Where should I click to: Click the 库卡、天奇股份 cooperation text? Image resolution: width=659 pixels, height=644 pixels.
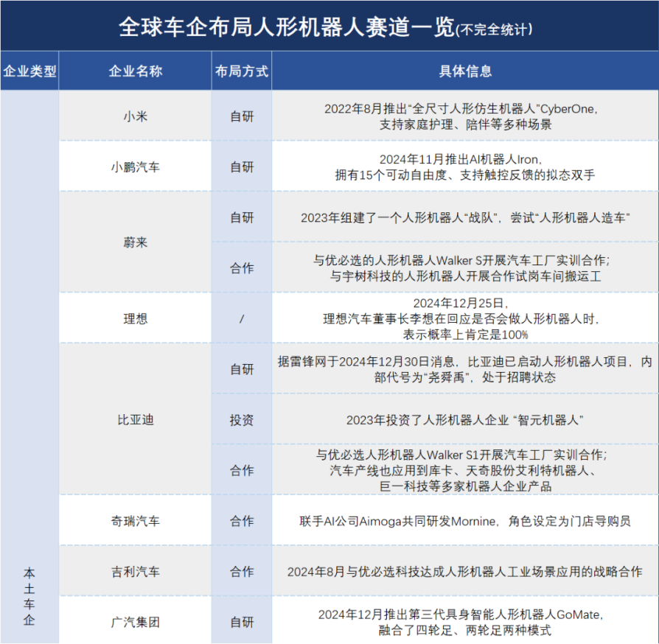pyautogui.click(x=463, y=471)
